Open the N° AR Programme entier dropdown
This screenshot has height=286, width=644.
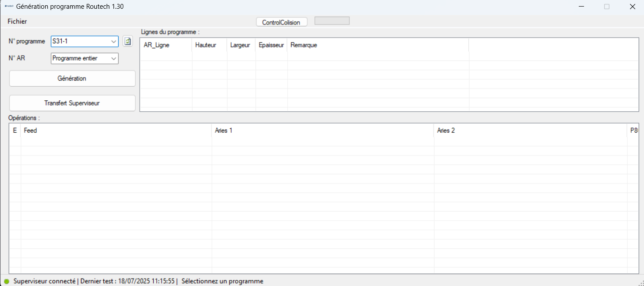click(x=84, y=58)
